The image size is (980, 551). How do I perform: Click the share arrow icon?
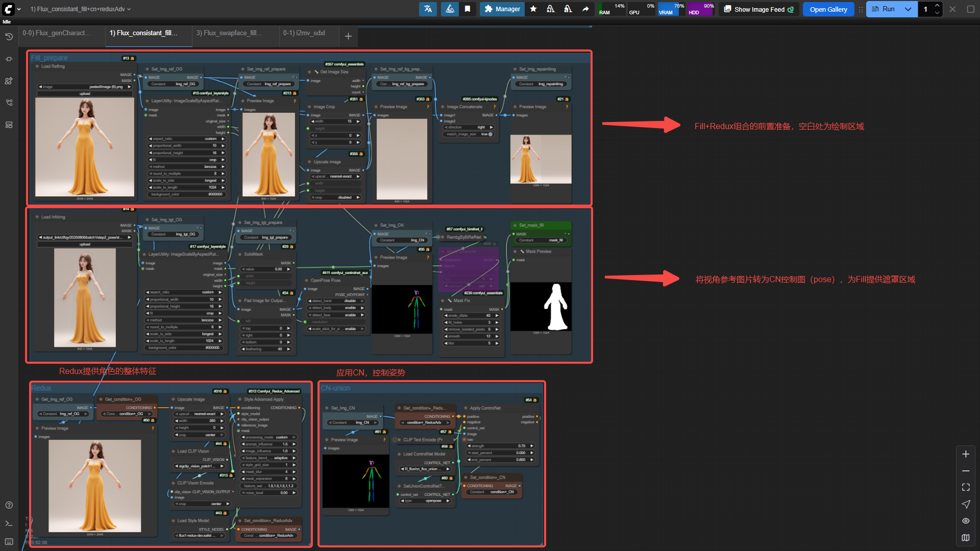coord(585,9)
